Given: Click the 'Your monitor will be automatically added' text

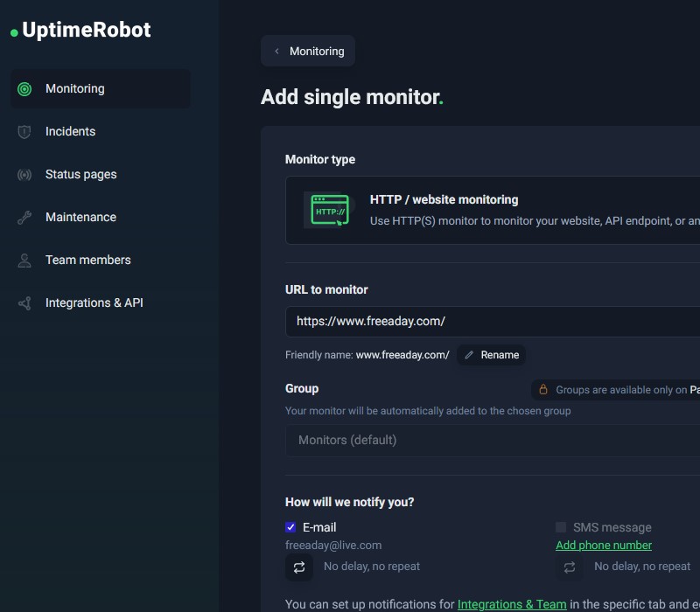Looking at the screenshot, I should point(428,411).
